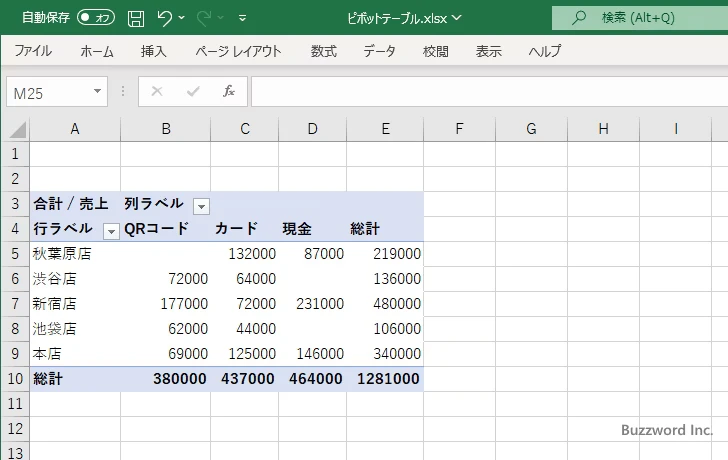Click cell with value 219000

tap(385, 254)
